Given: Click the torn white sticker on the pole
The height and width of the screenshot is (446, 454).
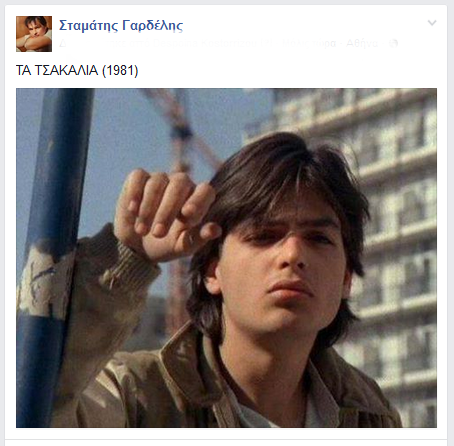Looking at the screenshot, I should pos(42,282).
